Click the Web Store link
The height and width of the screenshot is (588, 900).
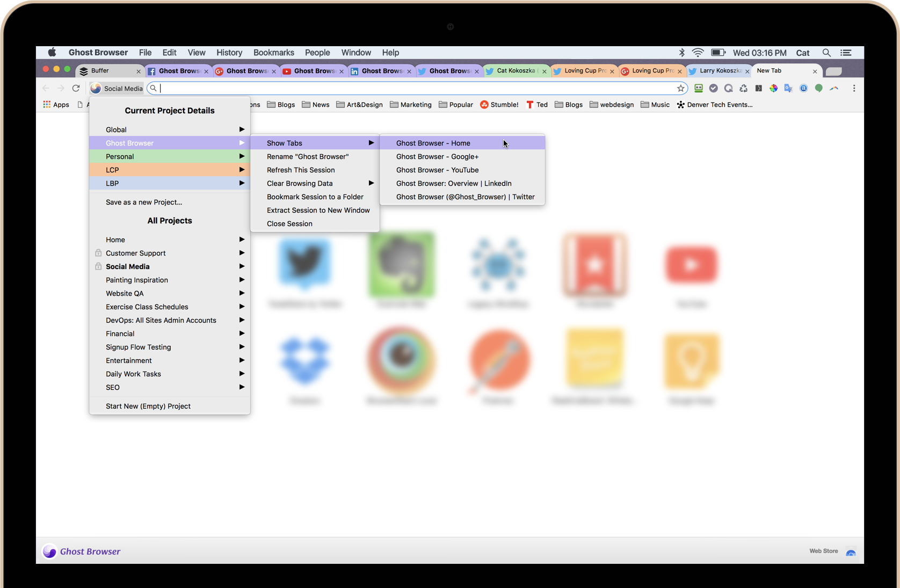click(x=824, y=551)
